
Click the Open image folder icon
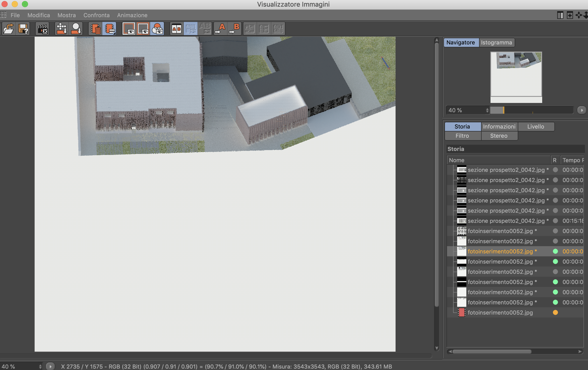point(8,29)
